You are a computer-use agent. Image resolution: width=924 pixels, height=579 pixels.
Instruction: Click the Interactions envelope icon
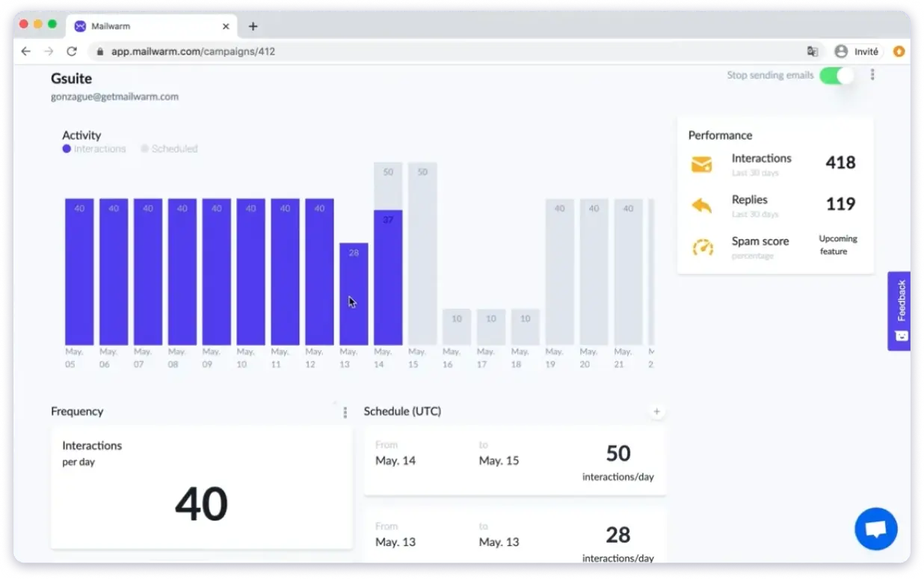click(701, 164)
